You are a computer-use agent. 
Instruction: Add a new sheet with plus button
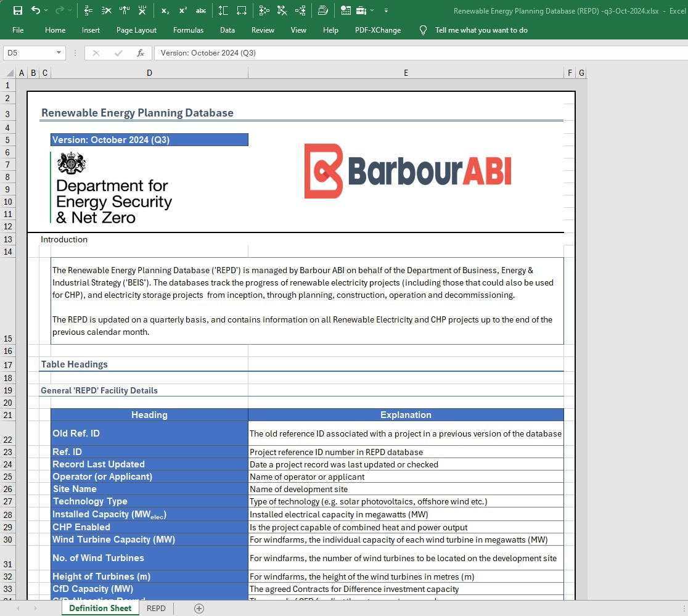click(x=199, y=608)
